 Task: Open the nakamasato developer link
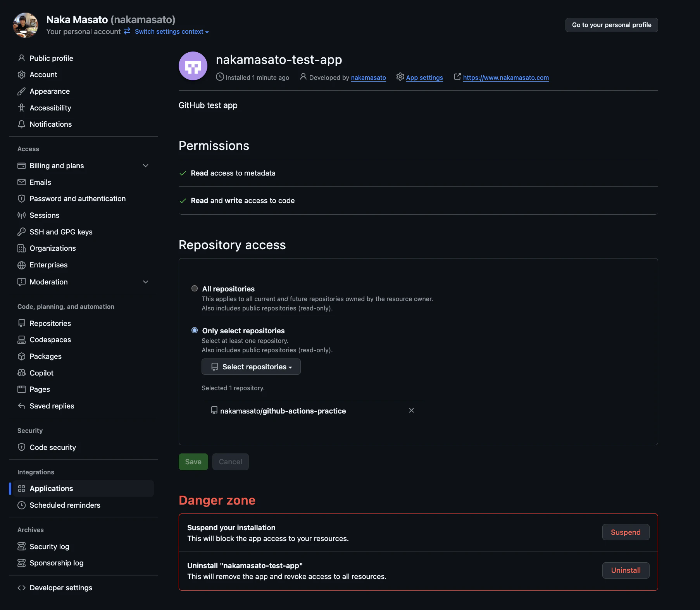click(x=369, y=78)
